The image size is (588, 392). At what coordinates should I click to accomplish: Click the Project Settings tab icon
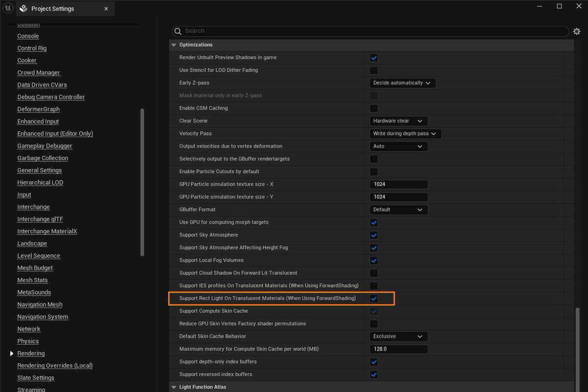tap(23, 9)
